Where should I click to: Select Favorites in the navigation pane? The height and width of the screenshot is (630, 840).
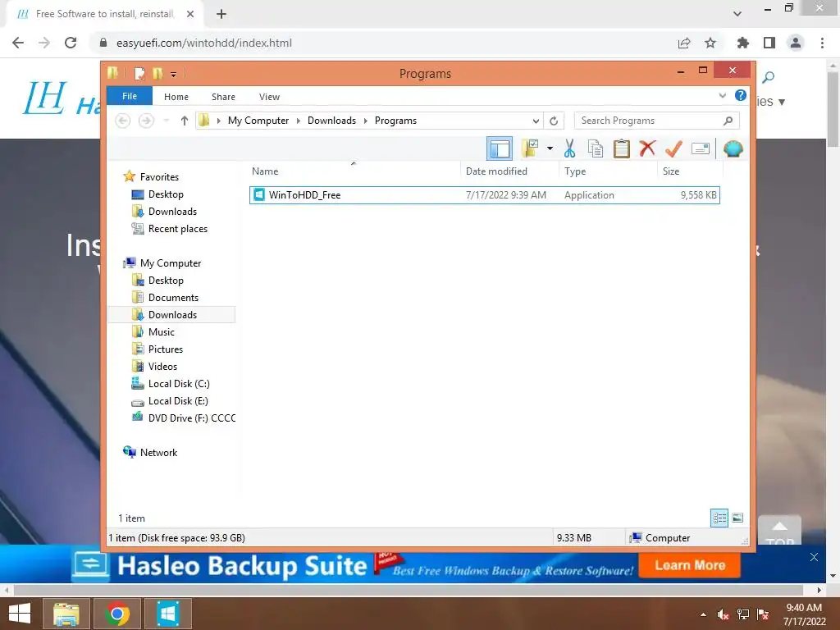click(159, 177)
